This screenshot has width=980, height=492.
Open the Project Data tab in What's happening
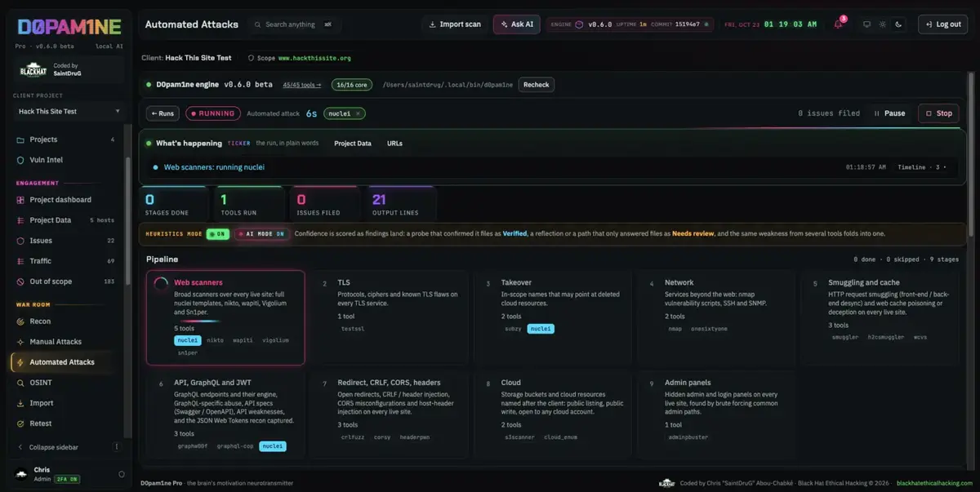[x=353, y=144]
